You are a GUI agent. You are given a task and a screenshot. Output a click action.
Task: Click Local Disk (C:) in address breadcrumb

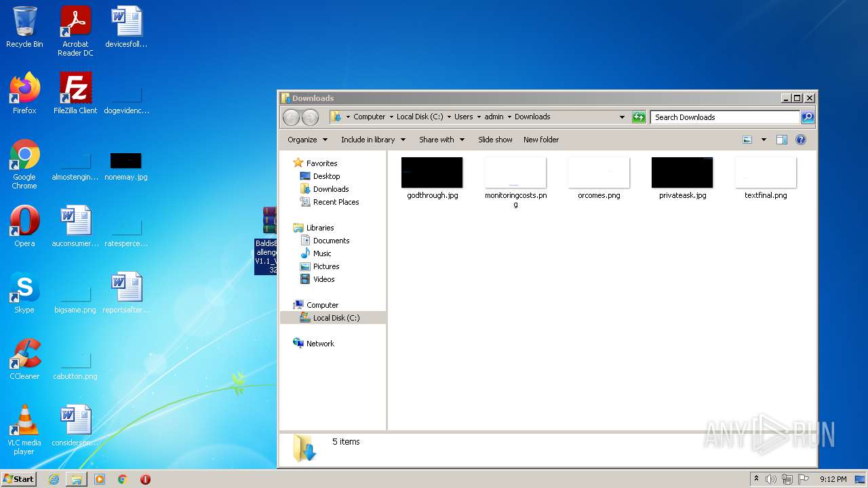point(420,117)
